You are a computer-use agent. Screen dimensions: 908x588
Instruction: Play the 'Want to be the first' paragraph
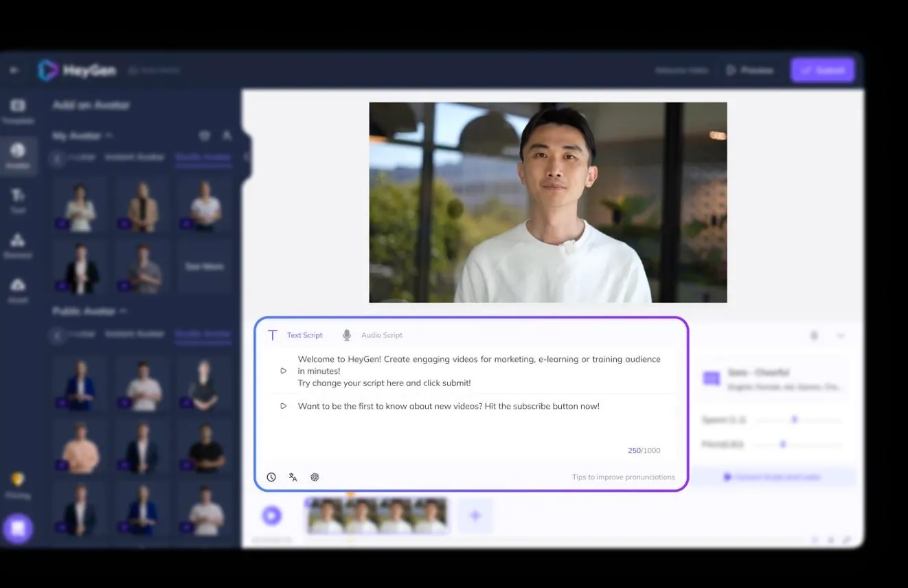click(283, 406)
